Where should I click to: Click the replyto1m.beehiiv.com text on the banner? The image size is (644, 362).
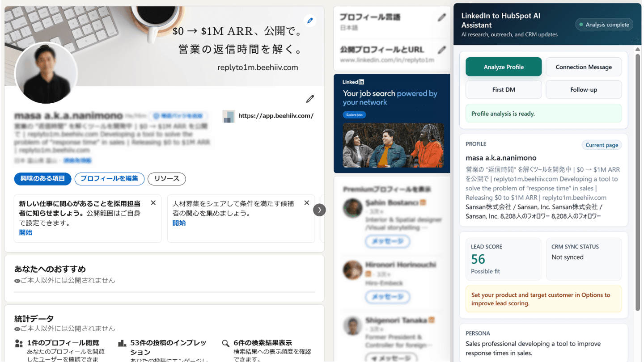click(258, 67)
